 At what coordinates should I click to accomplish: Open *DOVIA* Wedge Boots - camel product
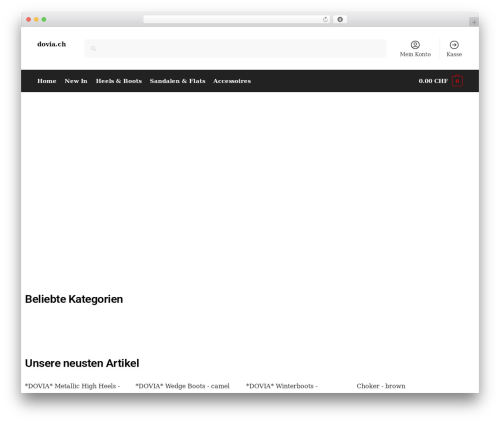[x=182, y=386]
